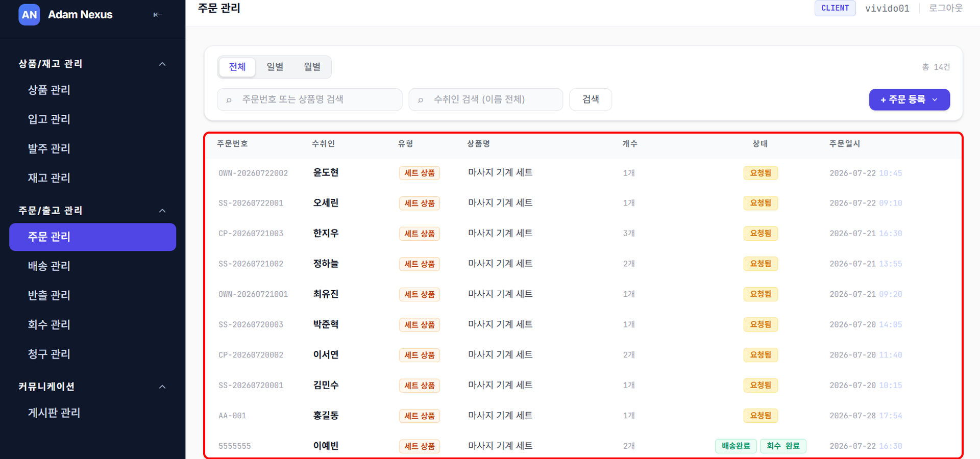Collapse the 상품/재고 관리 section
This screenshot has width=980, height=459.
point(162,64)
